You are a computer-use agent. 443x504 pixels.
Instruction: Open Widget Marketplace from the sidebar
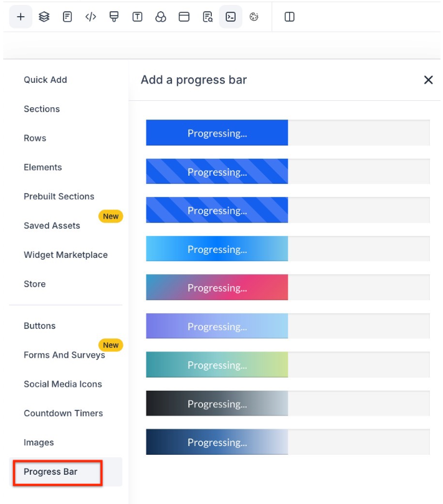click(65, 255)
